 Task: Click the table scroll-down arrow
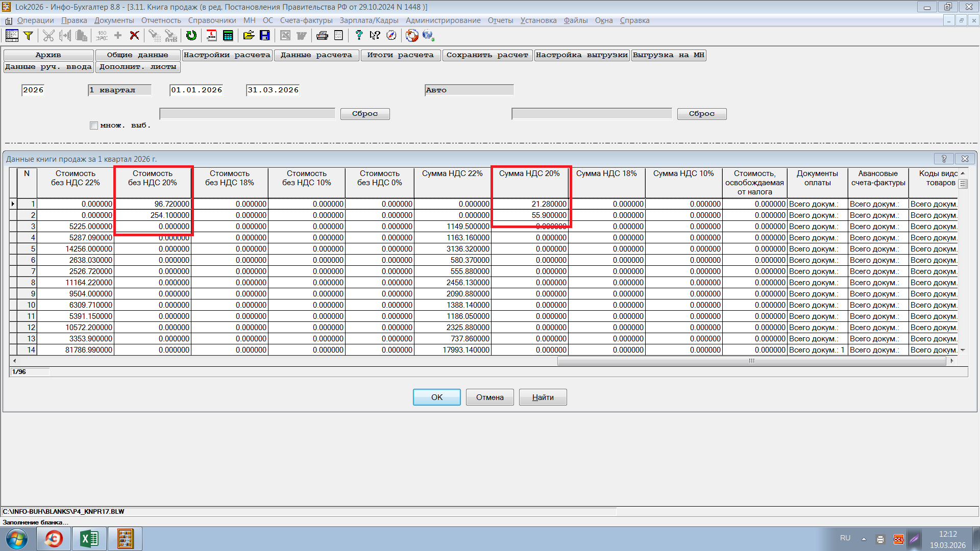[963, 350]
